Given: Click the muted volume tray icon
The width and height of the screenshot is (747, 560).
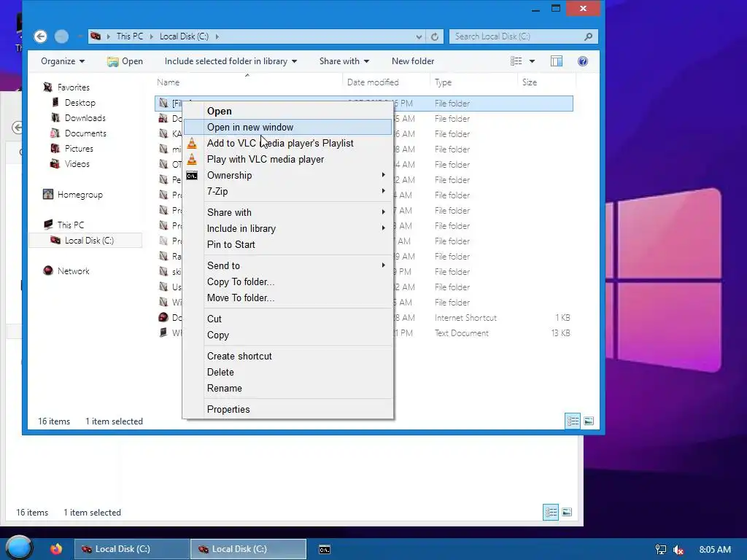Looking at the screenshot, I should click(x=678, y=550).
